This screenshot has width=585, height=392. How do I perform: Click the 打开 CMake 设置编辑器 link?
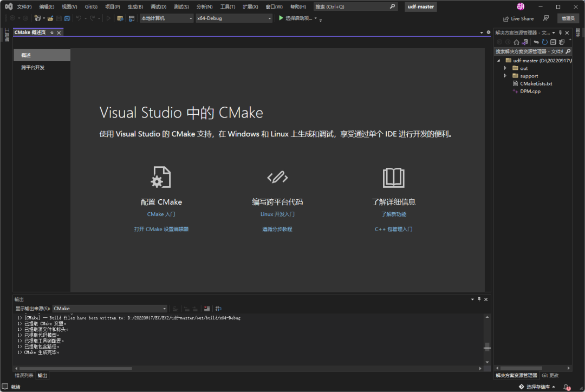tap(161, 229)
